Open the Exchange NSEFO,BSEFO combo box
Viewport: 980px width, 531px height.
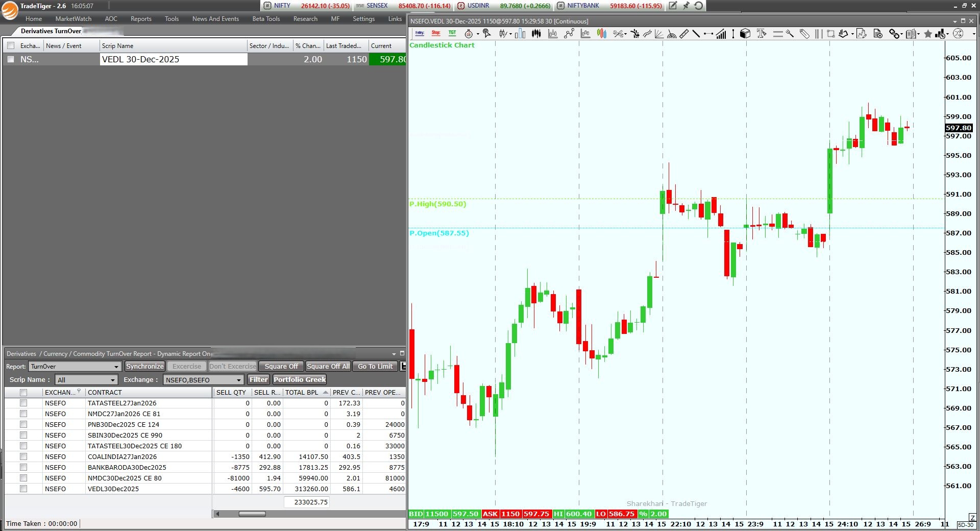point(238,380)
